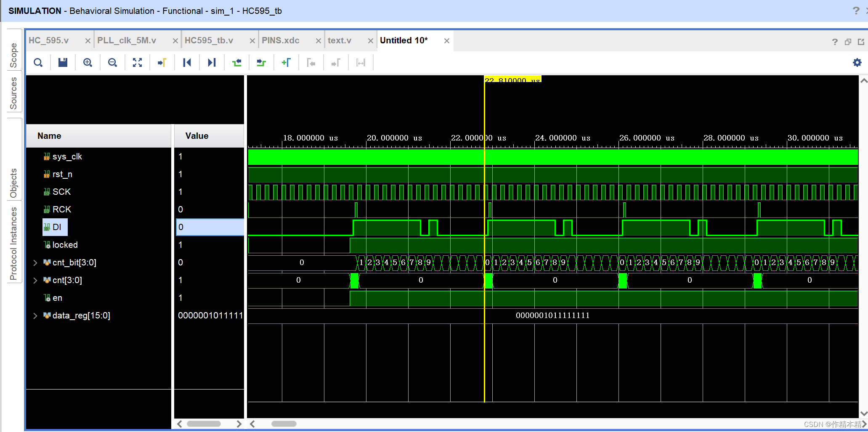Viewport: 868px width, 432px height.
Task: Open the Sources side panel
Action: coord(13,93)
